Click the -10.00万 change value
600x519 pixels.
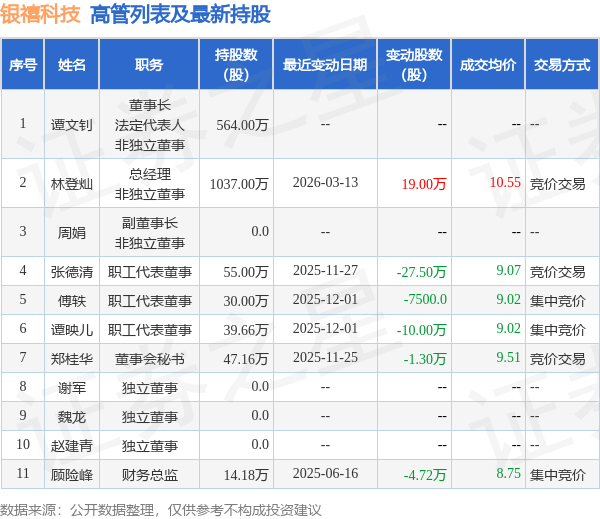[x=421, y=330]
